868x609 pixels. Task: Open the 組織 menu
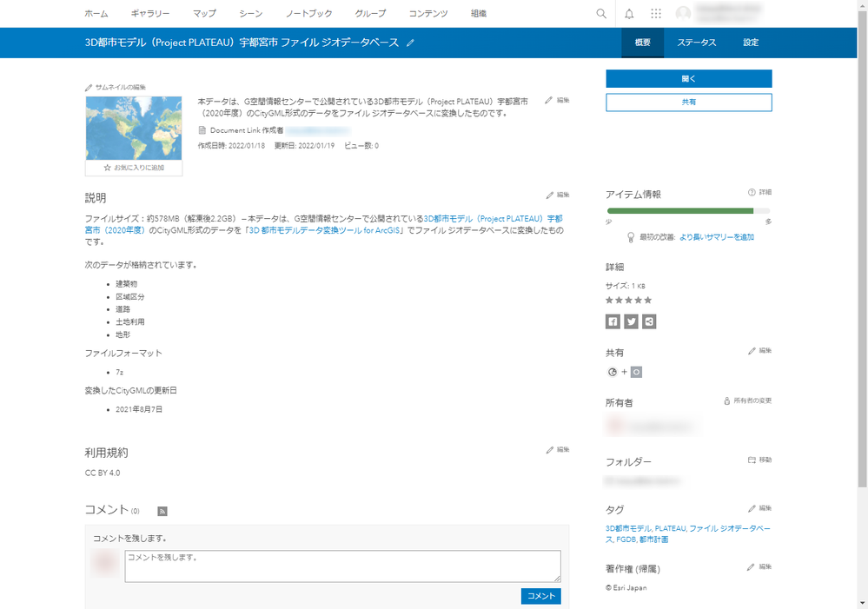click(x=478, y=13)
